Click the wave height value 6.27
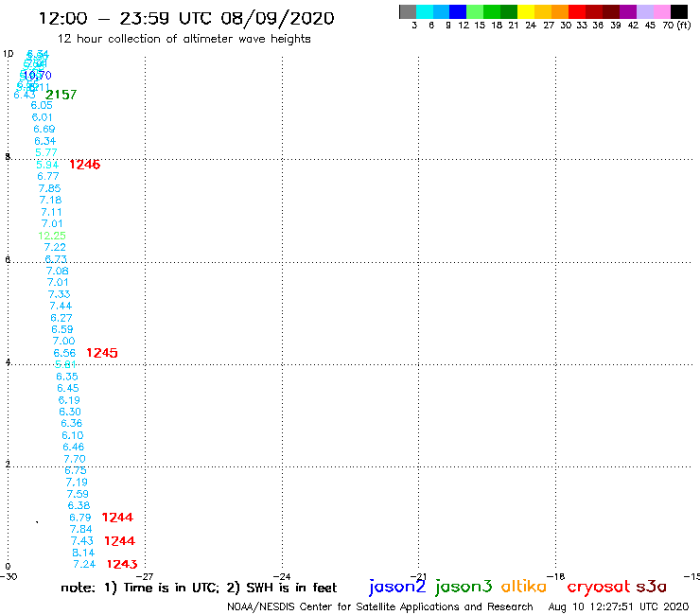This screenshot has height=615, width=700. click(x=61, y=318)
